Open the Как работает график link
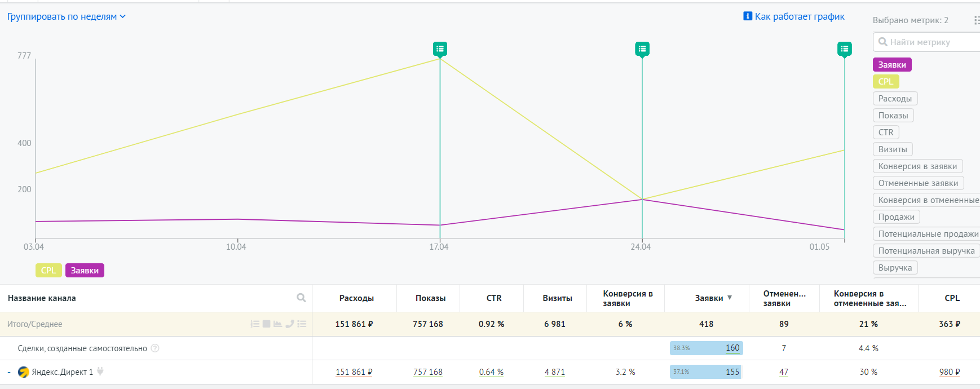Screen dimensions: 980x389 [x=794, y=17]
